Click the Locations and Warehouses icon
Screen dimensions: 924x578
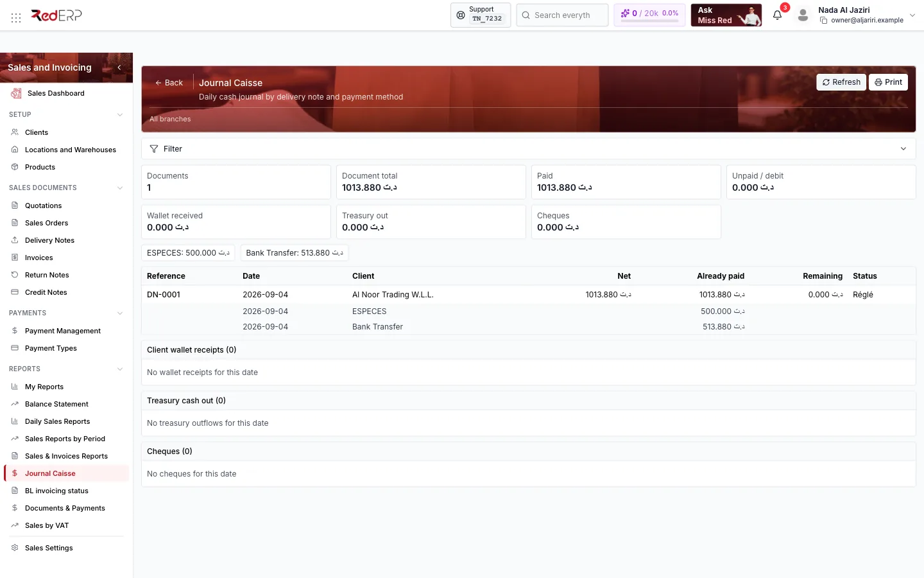click(15, 150)
